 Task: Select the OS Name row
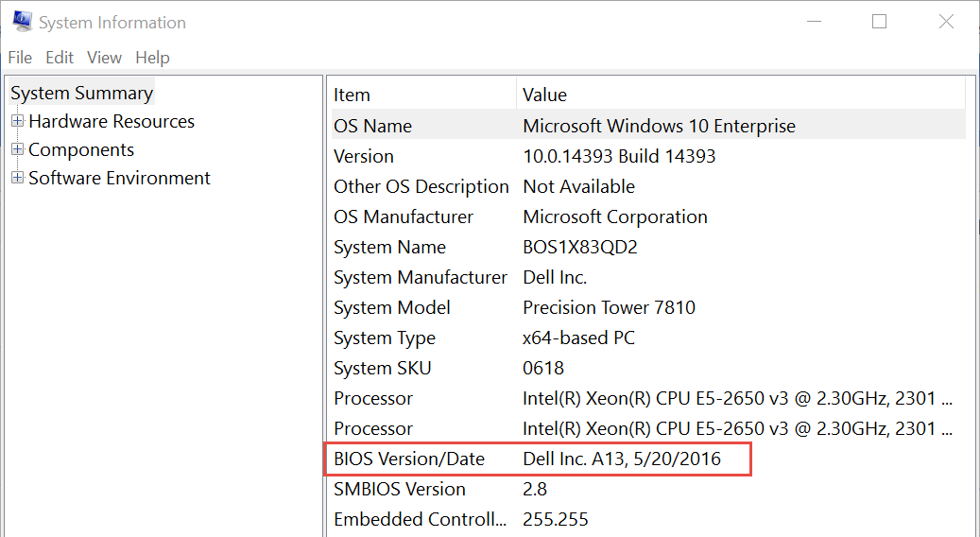pyautogui.click(x=372, y=126)
